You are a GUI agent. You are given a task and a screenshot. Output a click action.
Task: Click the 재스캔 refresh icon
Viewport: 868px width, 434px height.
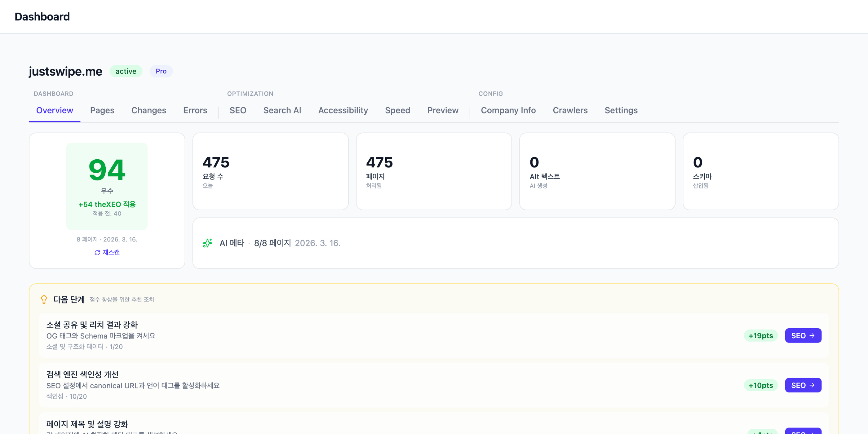pyautogui.click(x=97, y=252)
